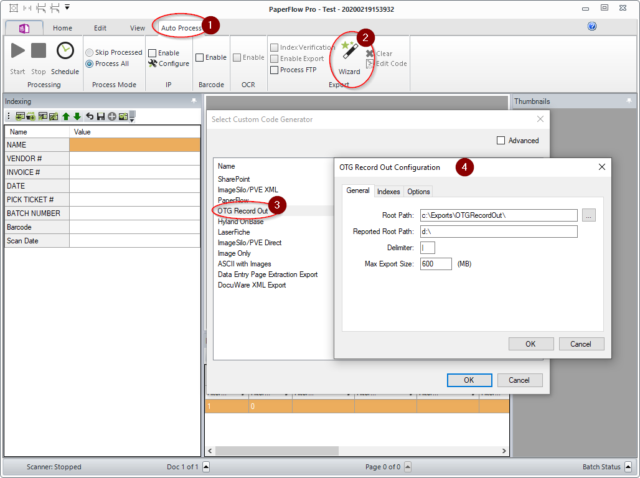Click the first quick access toolbar icon

click(x=13, y=8)
